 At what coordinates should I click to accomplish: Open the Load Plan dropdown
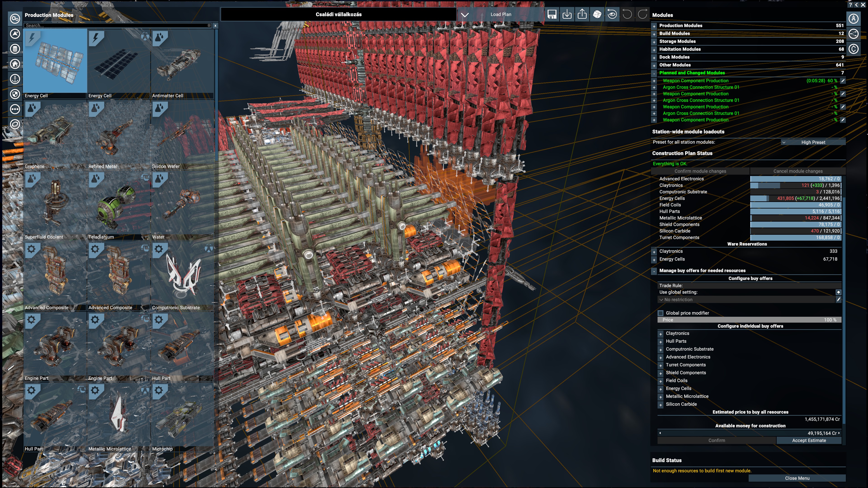[500, 14]
